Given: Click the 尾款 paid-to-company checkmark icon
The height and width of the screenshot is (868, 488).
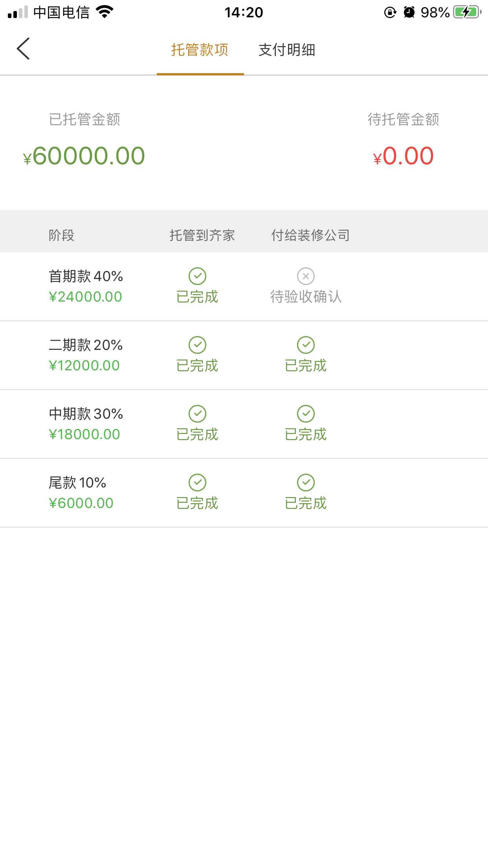Looking at the screenshot, I should (x=306, y=482).
